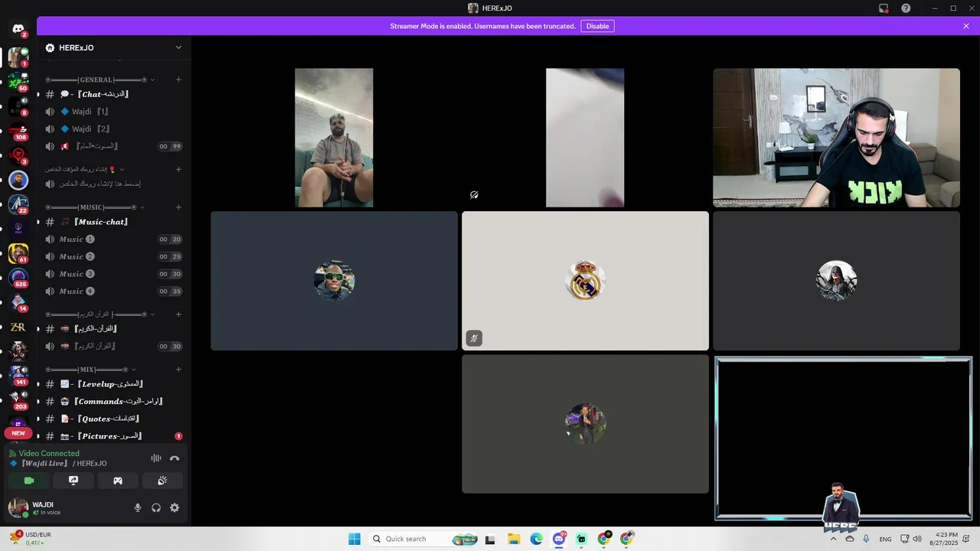This screenshot has height=551, width=980.
Task: Focus streamer in KICK shirt video tile
Action: (x=836, y=138)
